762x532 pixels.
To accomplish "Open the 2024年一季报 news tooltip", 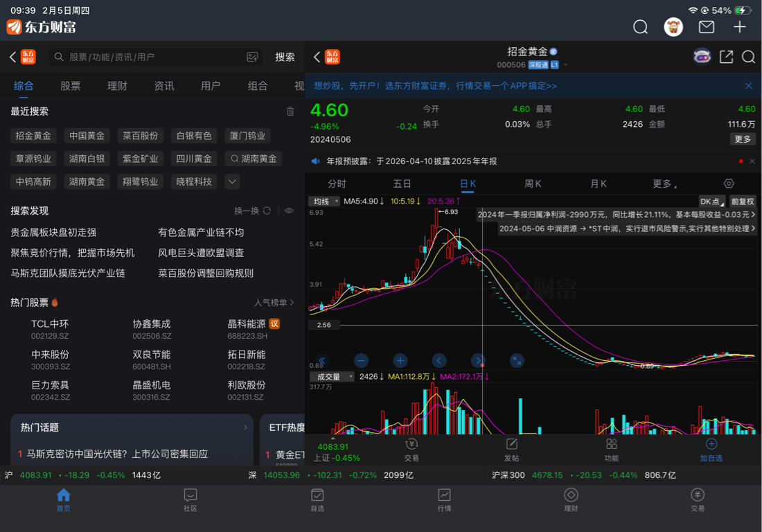I will click(617, 214).
